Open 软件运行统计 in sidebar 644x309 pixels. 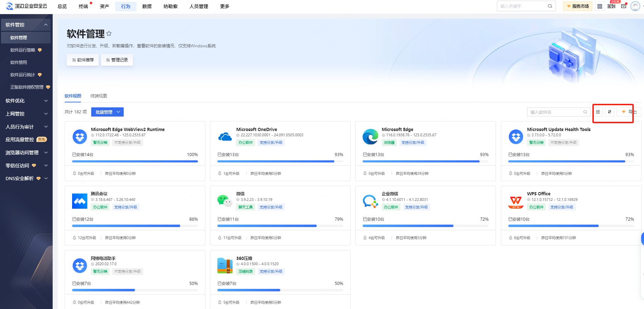click(x=23, y=75)
